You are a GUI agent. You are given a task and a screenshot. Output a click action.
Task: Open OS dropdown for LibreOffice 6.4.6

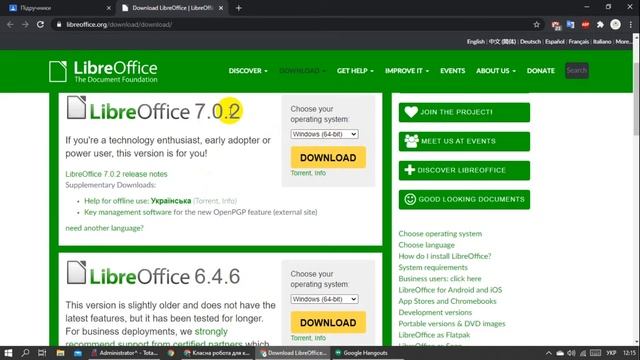(324, 299)
